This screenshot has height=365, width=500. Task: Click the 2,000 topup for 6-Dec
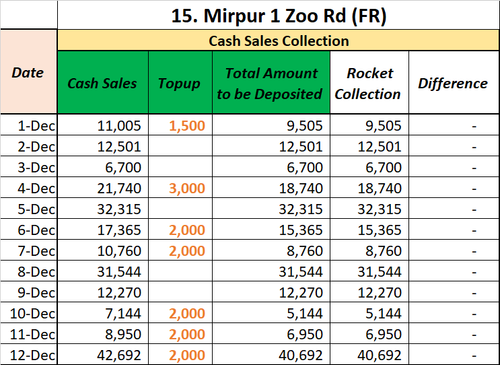[x=180, y=229]
